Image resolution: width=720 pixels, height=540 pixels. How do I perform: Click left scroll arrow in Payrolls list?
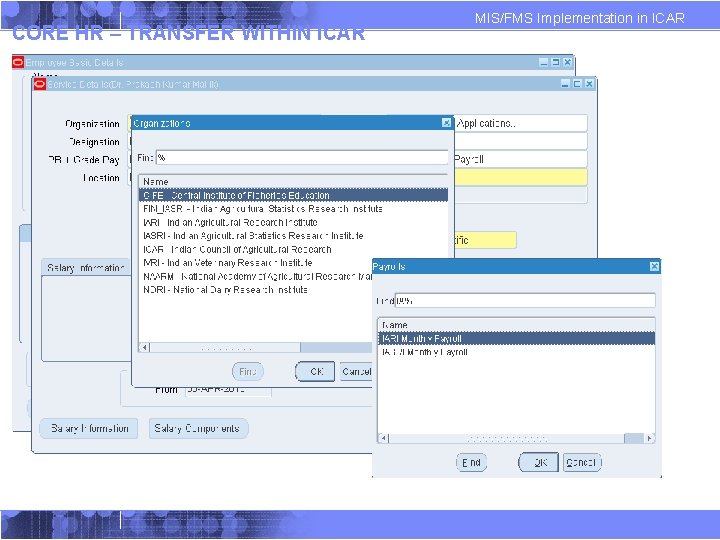[383, 438]
